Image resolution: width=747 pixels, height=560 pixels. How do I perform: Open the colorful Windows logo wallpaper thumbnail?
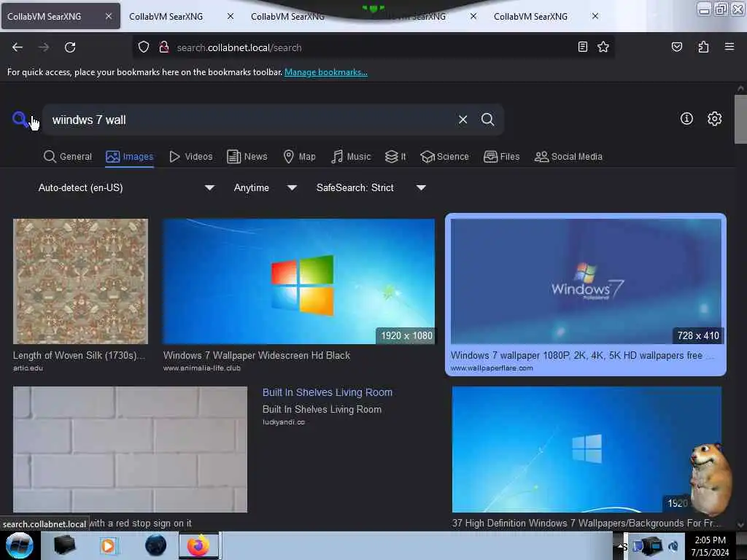point(298,281)
